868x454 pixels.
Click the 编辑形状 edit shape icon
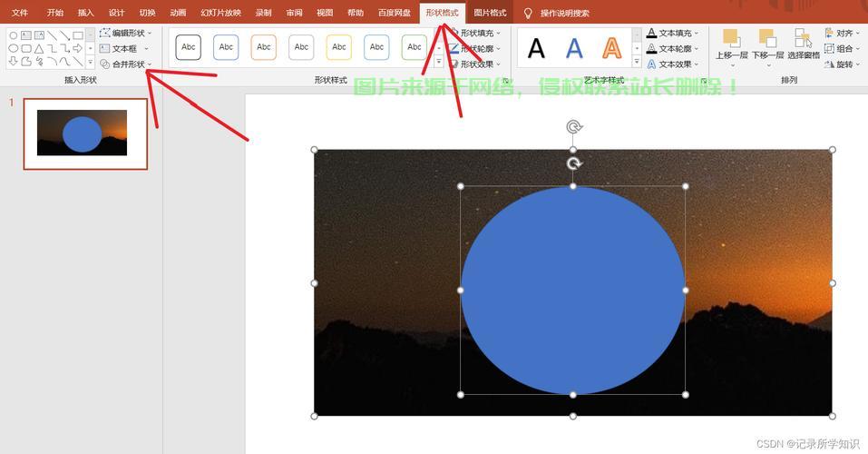(104, 34)
